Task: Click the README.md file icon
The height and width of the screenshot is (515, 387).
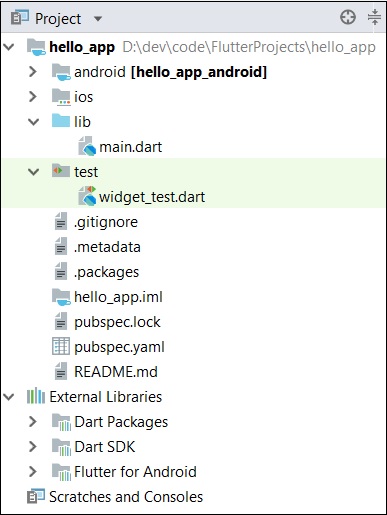Action: (x=61, y=371)
